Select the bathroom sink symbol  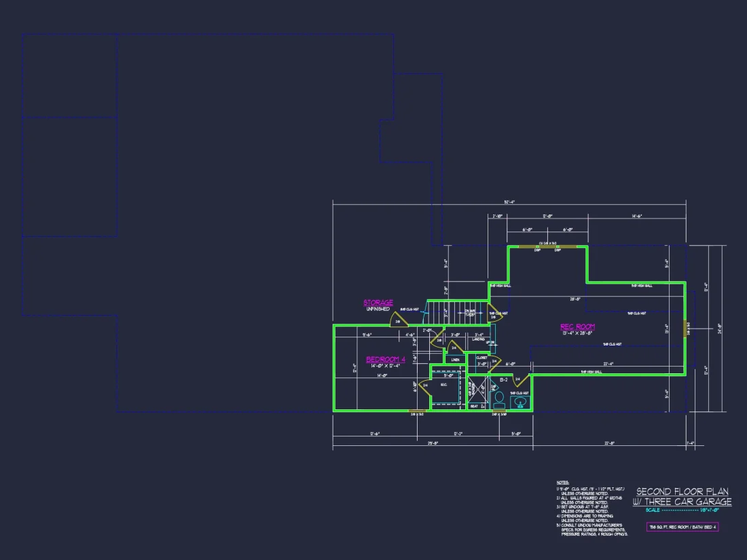coord(521,403)
